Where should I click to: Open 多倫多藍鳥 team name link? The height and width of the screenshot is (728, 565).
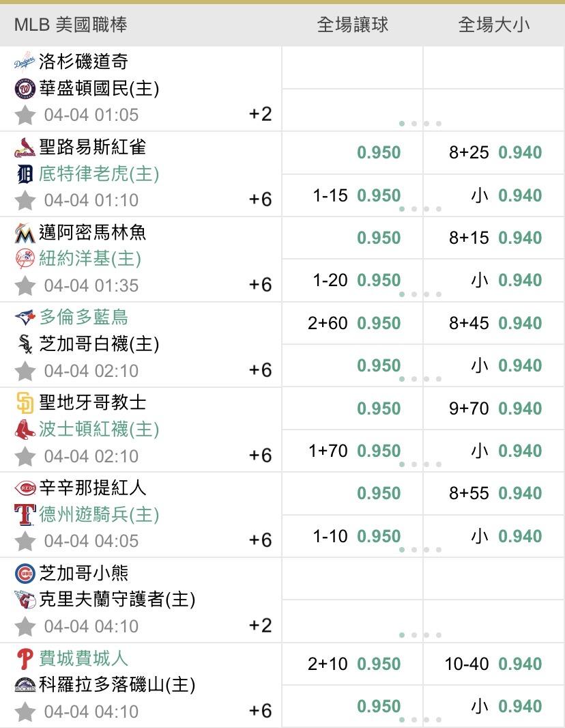[x=84, y=318]
